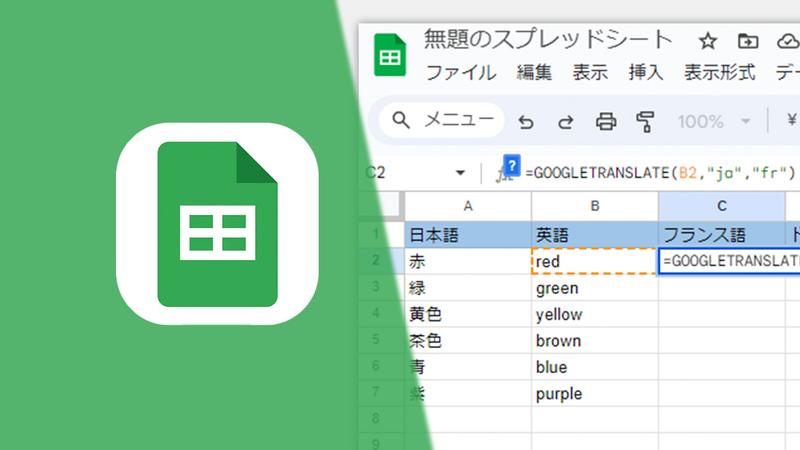Screen dimensions: 800x450
Task: Click the blue formula help question mark
Action: click(x=512, y=165)
